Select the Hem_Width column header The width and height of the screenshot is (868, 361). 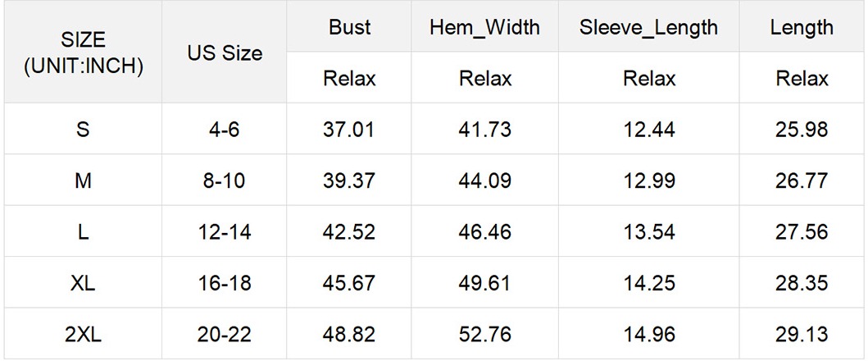click(484, 27)
